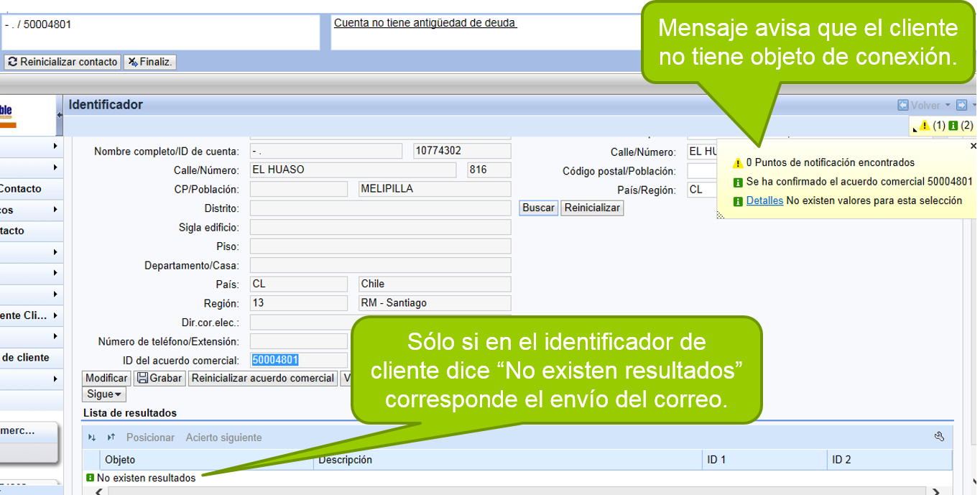Click the Buscar button
The height and width of the screenshot is (495, 980).
click(538, 208)
